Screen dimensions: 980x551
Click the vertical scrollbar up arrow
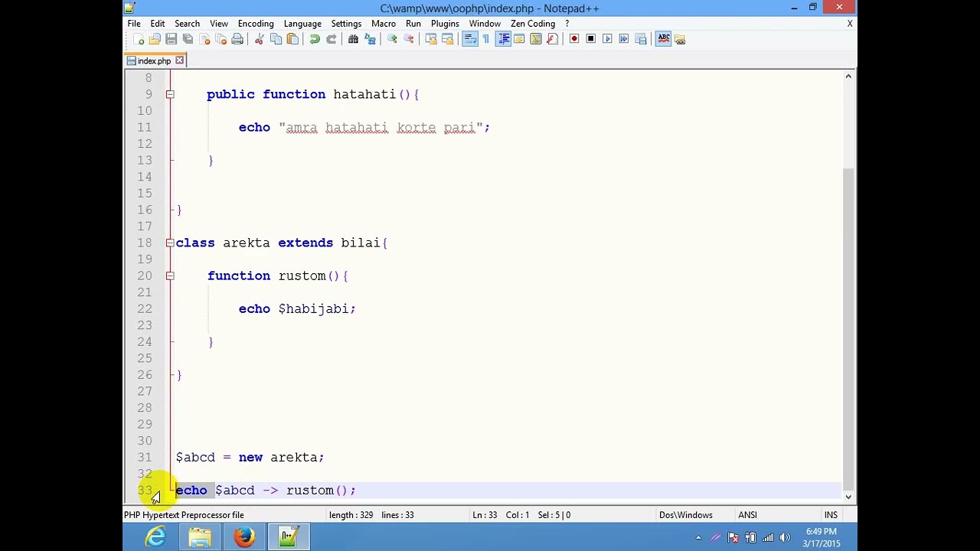(848, 77)
